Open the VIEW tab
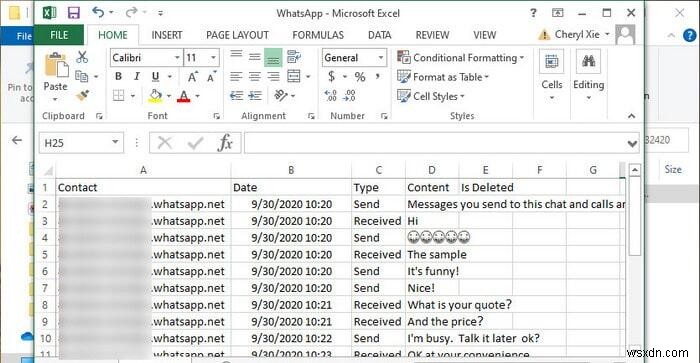 484,35
